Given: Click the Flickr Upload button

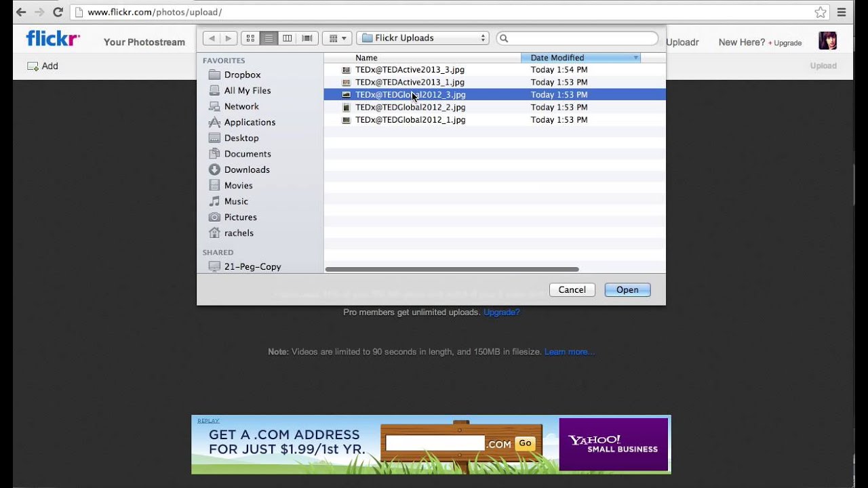Looking at the screenshot, I should point(823,66).
